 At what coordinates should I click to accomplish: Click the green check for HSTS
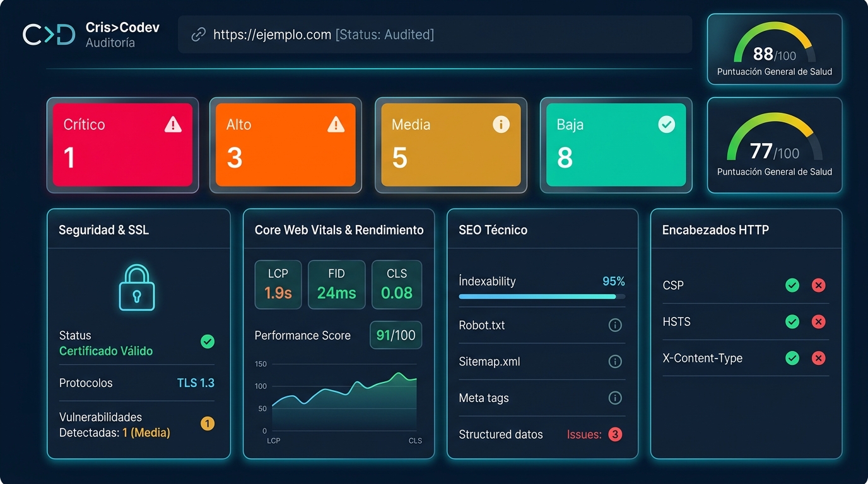(x=792, y=322)
